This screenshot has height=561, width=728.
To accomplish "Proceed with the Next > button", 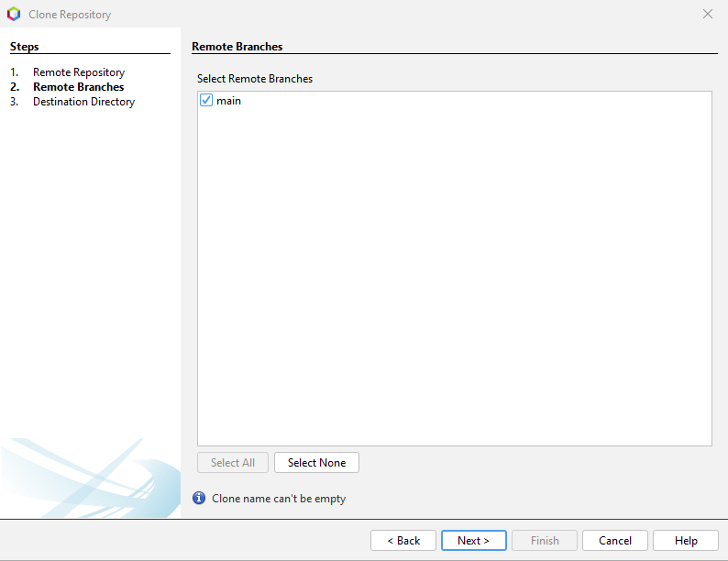I will click(473, 541).
